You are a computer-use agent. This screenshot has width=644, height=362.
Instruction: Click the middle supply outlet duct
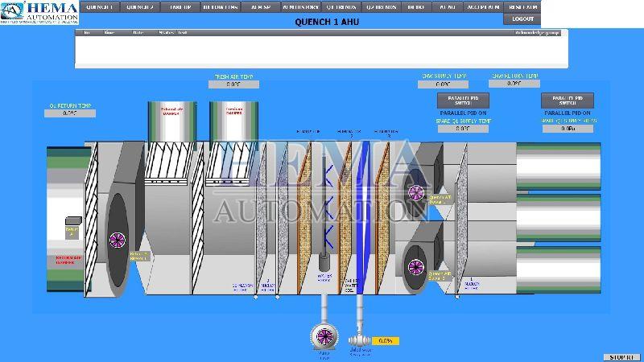559,217
